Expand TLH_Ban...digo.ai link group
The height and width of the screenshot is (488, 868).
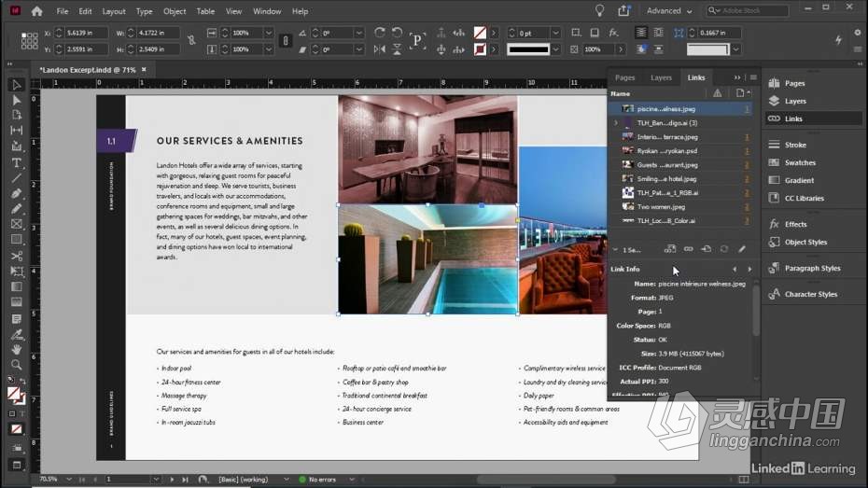point(616,123)
